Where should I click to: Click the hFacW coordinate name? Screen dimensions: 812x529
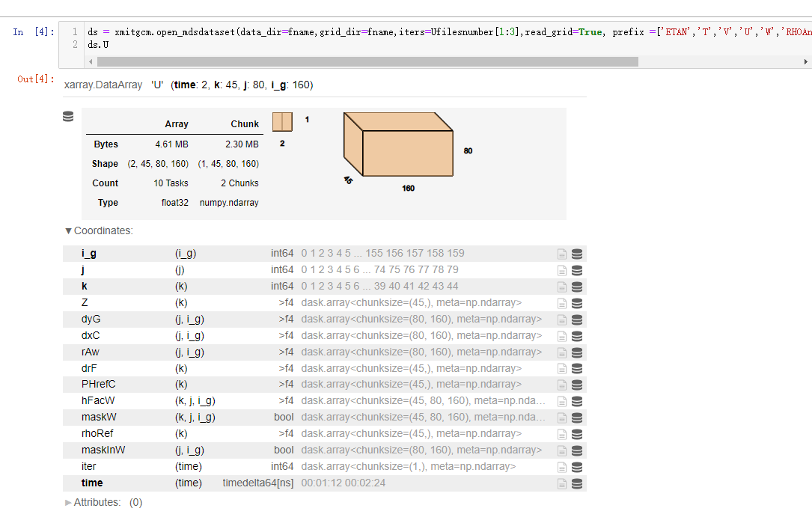coord(98,400)
